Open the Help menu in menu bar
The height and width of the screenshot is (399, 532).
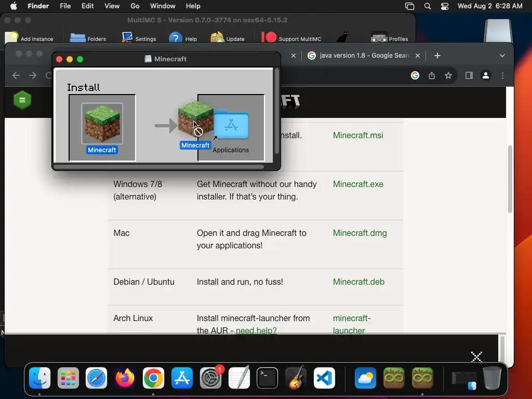[193, 6]
